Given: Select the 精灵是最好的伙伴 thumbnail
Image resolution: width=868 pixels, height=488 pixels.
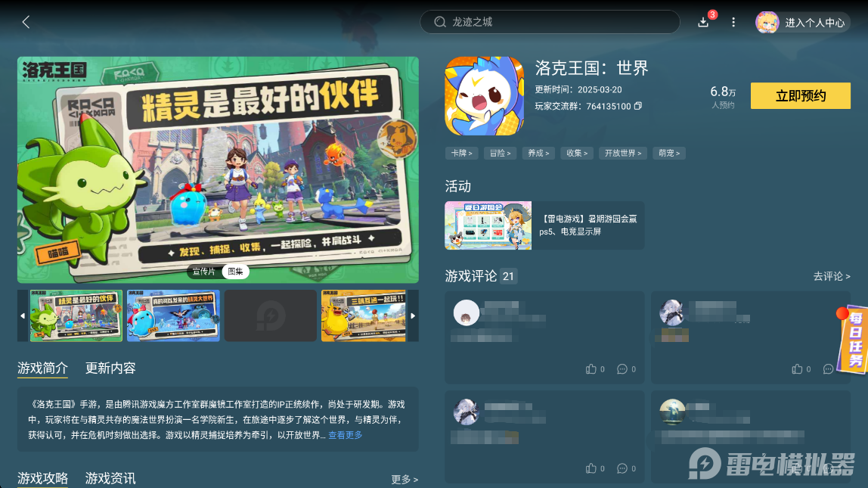Looking at the screenshot, I should (76, 315).
